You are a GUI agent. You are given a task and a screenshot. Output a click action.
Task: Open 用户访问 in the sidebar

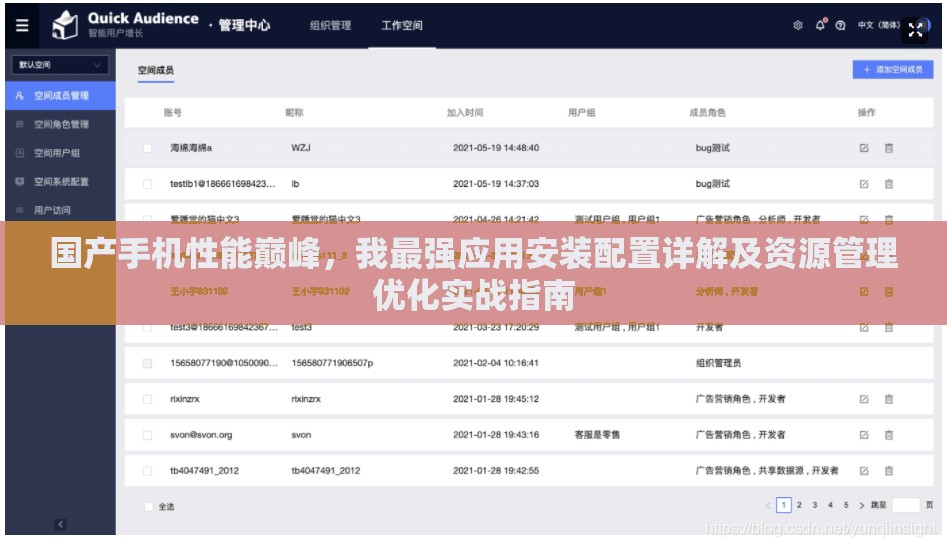point(60,210)
